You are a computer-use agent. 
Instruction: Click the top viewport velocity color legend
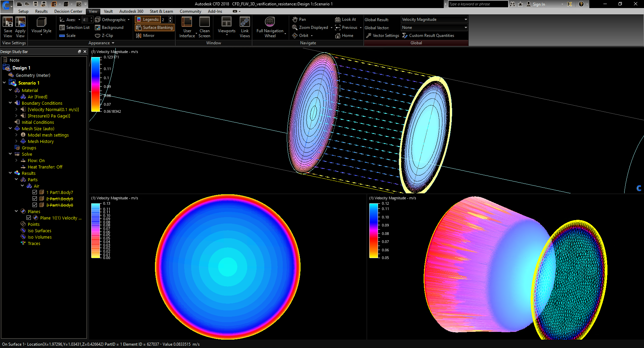tap(96, 84)
